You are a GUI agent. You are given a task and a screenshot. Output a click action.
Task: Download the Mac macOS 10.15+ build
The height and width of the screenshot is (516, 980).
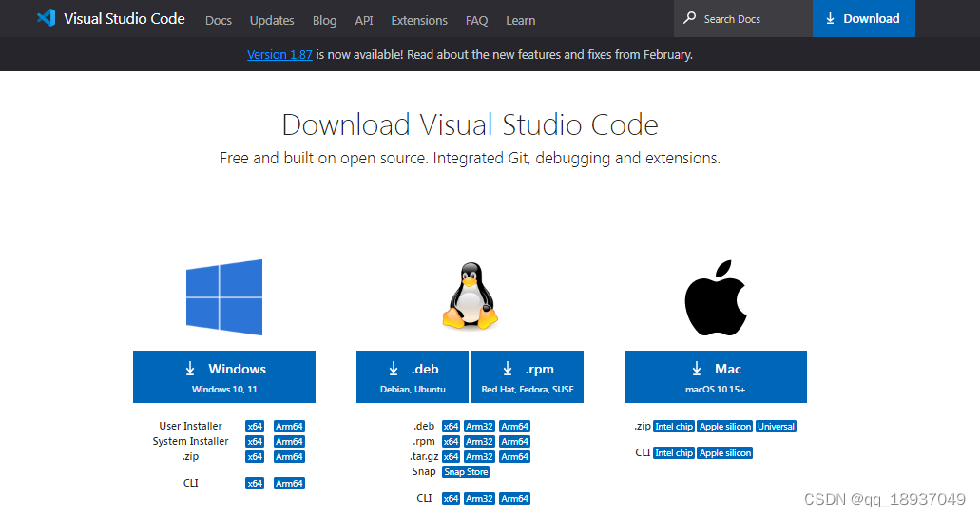click(x=716, y=376)
